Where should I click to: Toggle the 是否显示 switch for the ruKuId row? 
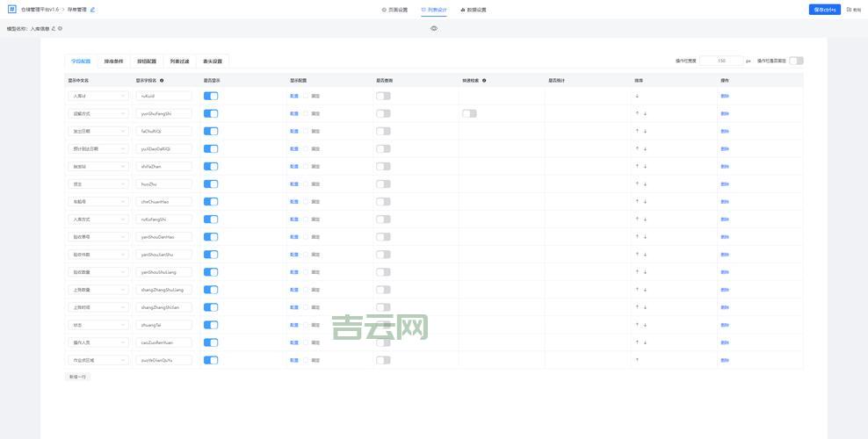tap(211, 96)
